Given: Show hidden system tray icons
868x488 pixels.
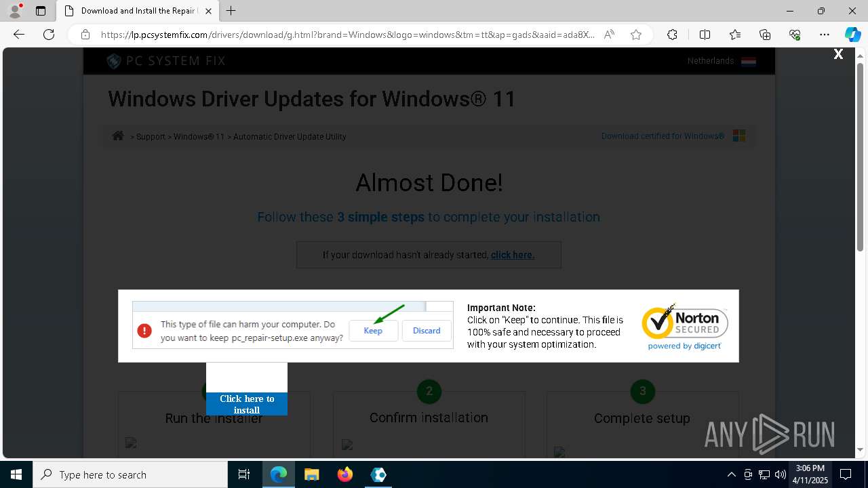Looking at the screenshot, I should coord(731,474).
